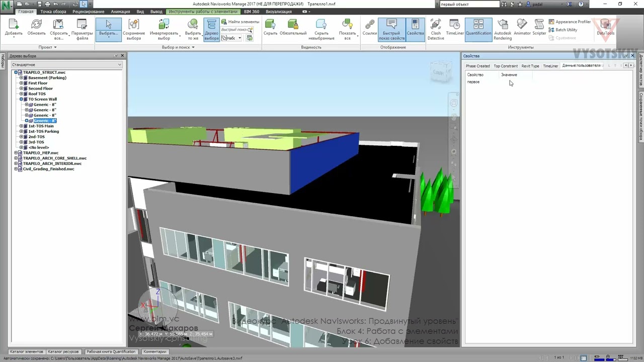The image size is (644, 362).
Task: Click the Обновить (Refresh) icon
Action: pos(37,25)
